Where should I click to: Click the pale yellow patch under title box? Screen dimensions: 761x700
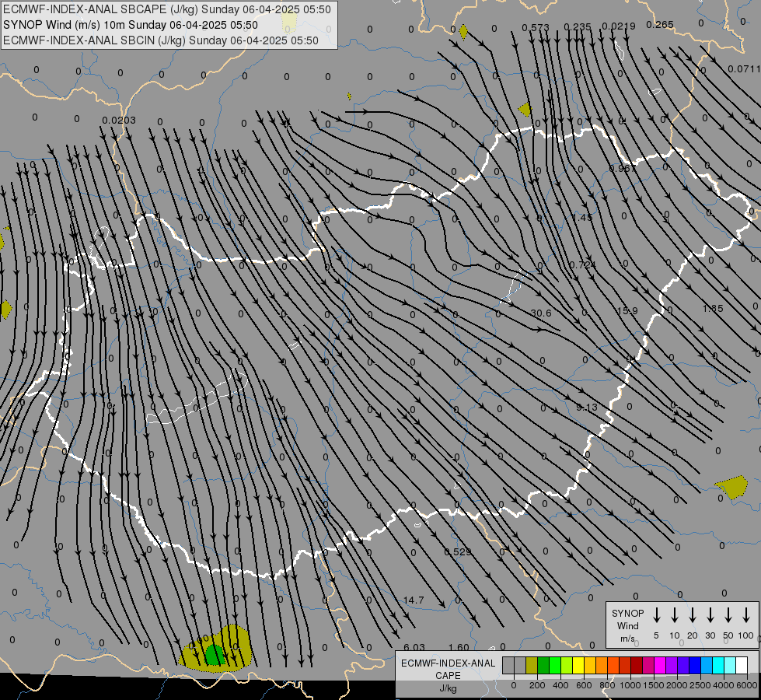[x=289, y=22]
